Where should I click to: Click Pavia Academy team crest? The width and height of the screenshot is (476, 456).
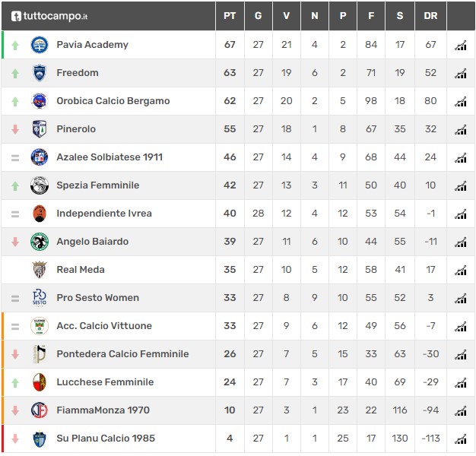tap(40, 45)
